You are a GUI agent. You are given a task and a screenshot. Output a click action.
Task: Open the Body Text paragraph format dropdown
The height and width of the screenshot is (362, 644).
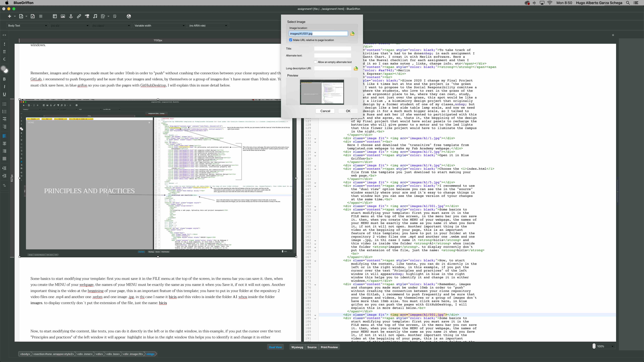pos(28,26)
